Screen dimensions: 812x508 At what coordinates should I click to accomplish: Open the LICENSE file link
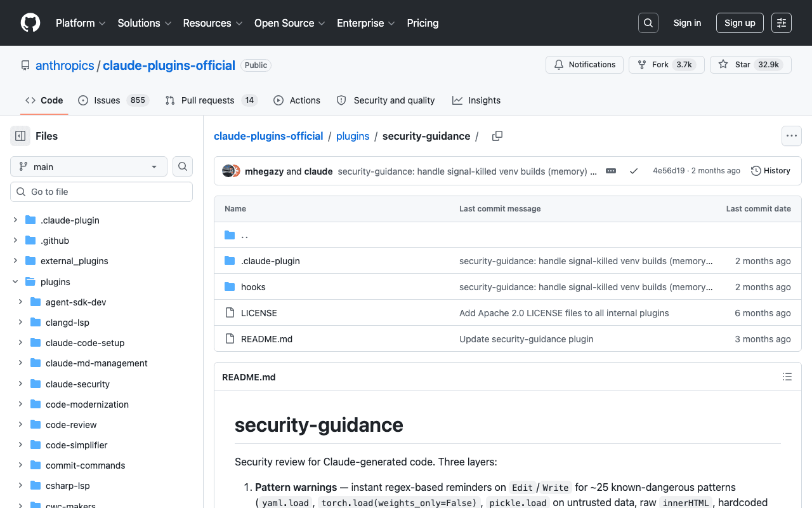pyautogui.click(x=259, y=313)
